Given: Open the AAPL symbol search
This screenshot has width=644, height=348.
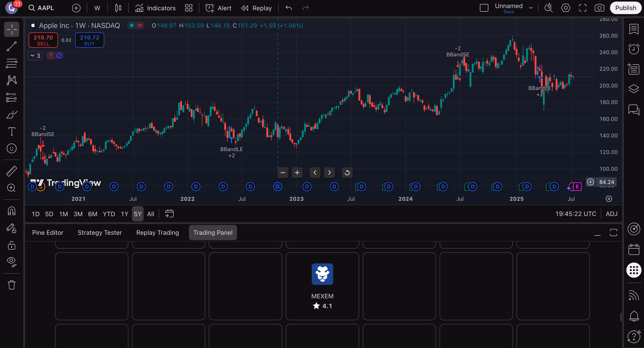Looking at the screenshot, I should coord(41,8).
